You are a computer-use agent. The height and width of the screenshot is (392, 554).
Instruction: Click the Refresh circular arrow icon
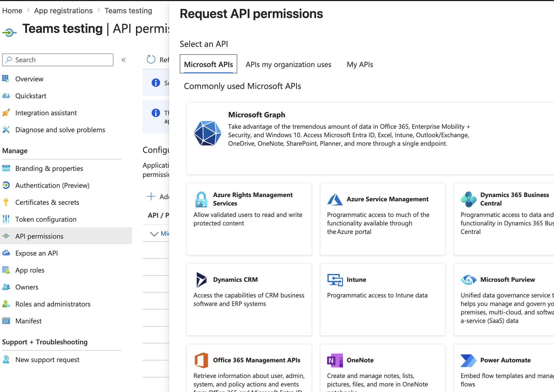[151, 60]
